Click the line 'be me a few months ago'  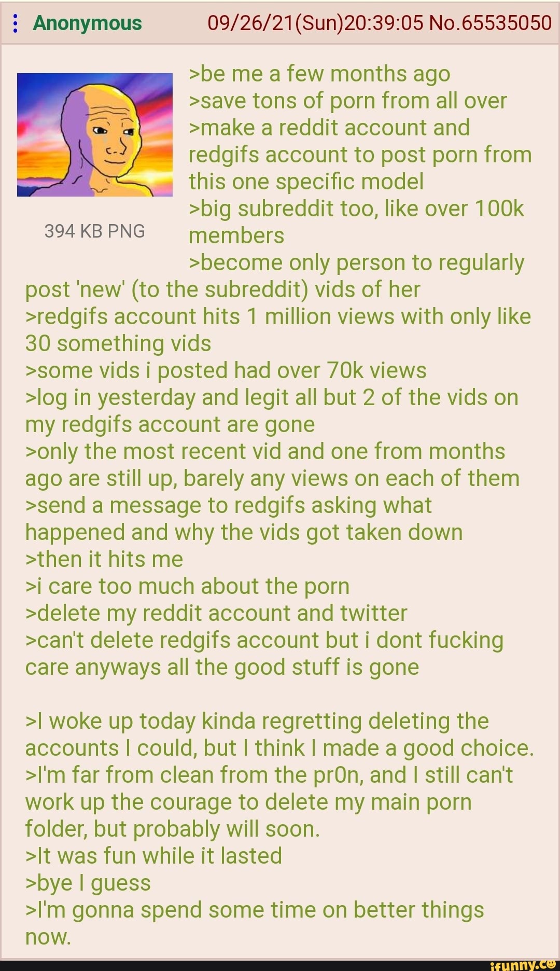tap(319, 74)
